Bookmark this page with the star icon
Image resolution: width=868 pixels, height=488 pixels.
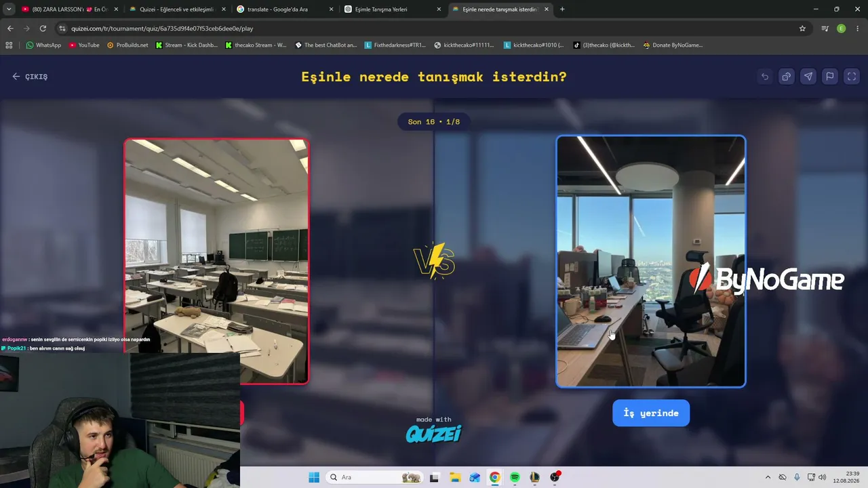coord(802,28)
